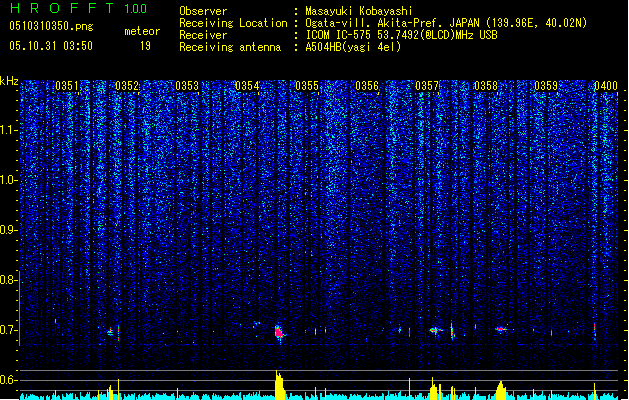This screenshot has width=629, height=400.
Task: Click the kHz axis unit label
Action: pyautogui.click(x=9, y=81)
